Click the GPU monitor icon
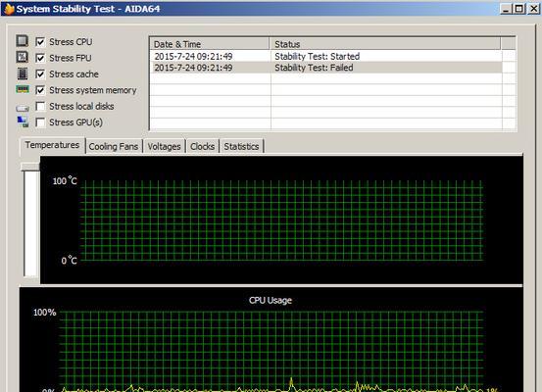Screen dimensions: 542x392 [x=23, y=122]
